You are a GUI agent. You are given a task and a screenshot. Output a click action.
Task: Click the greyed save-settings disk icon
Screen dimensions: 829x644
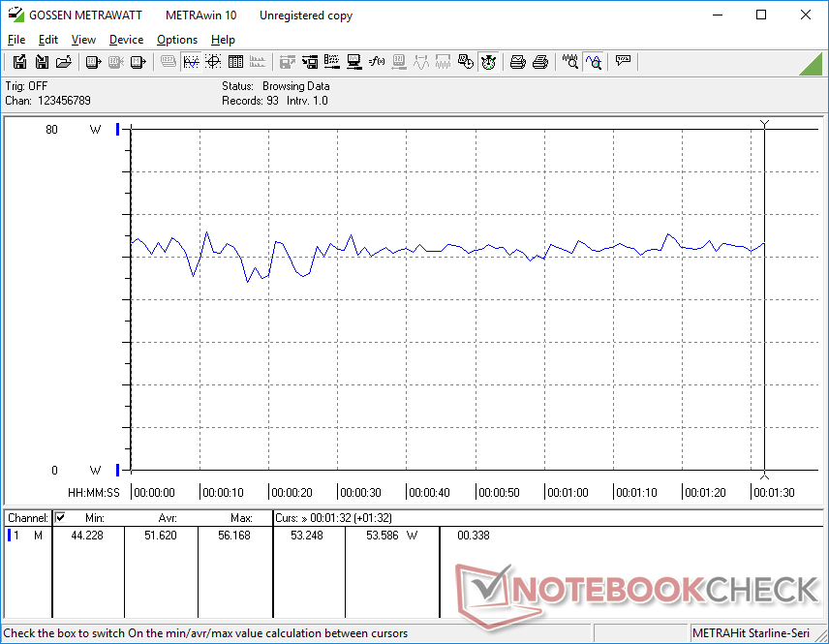pyautogui.click(x=287, y=62)
